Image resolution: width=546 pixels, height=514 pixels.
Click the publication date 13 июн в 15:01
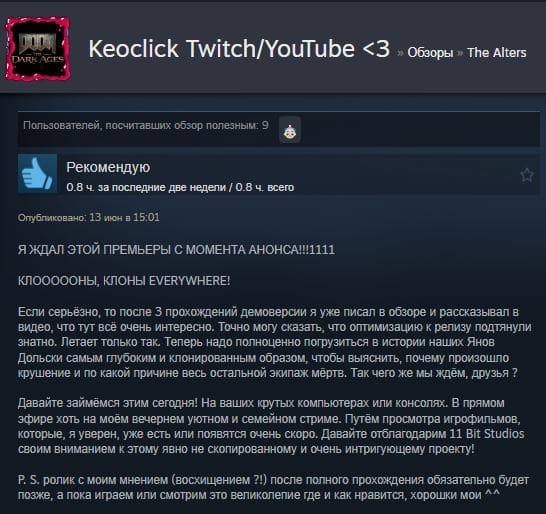point(124,217)
